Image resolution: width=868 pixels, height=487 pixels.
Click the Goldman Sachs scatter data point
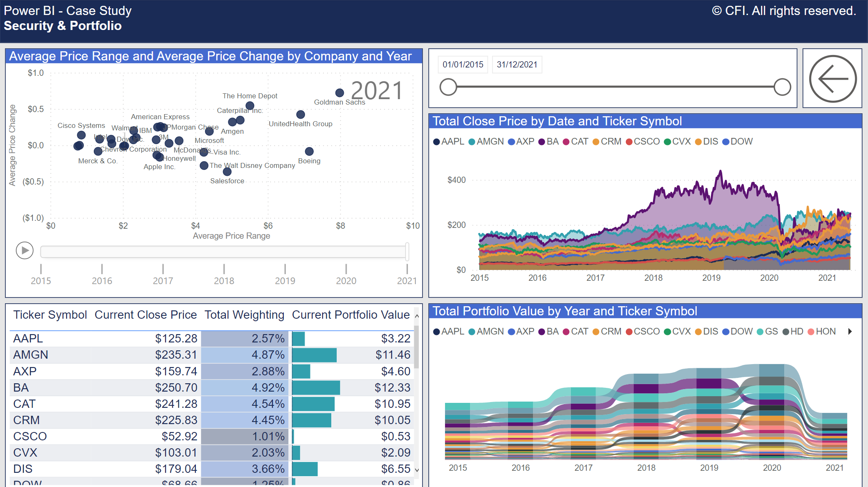[340, 92]
